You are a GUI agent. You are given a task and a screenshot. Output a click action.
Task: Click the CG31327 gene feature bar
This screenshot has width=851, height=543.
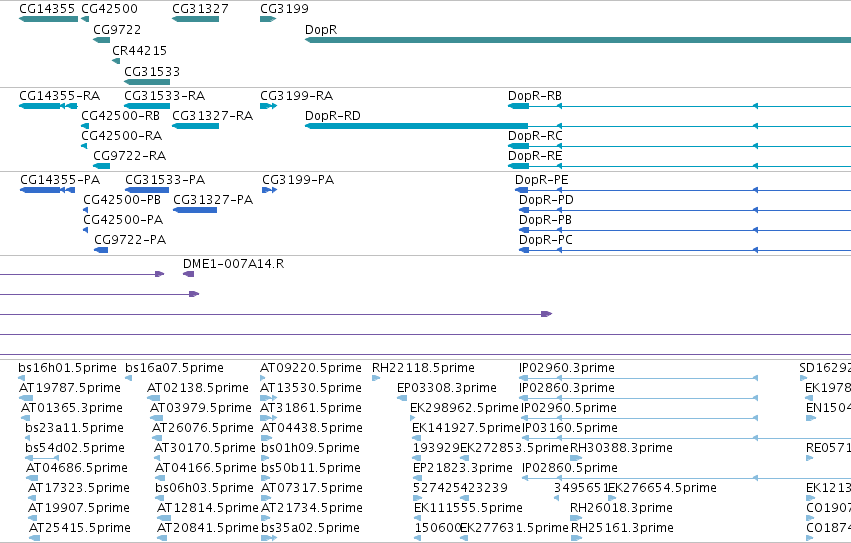pos(195,19)
